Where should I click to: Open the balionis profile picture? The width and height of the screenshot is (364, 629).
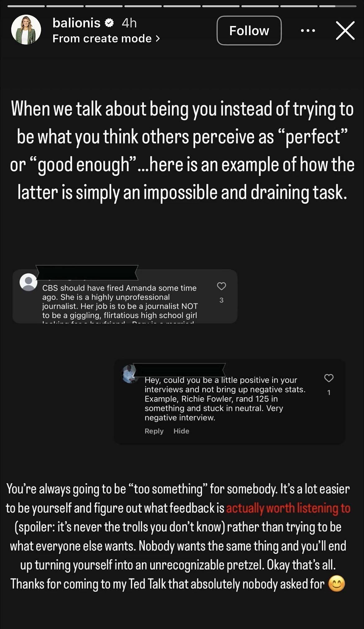pyautogui.click(x=26, y=30)
